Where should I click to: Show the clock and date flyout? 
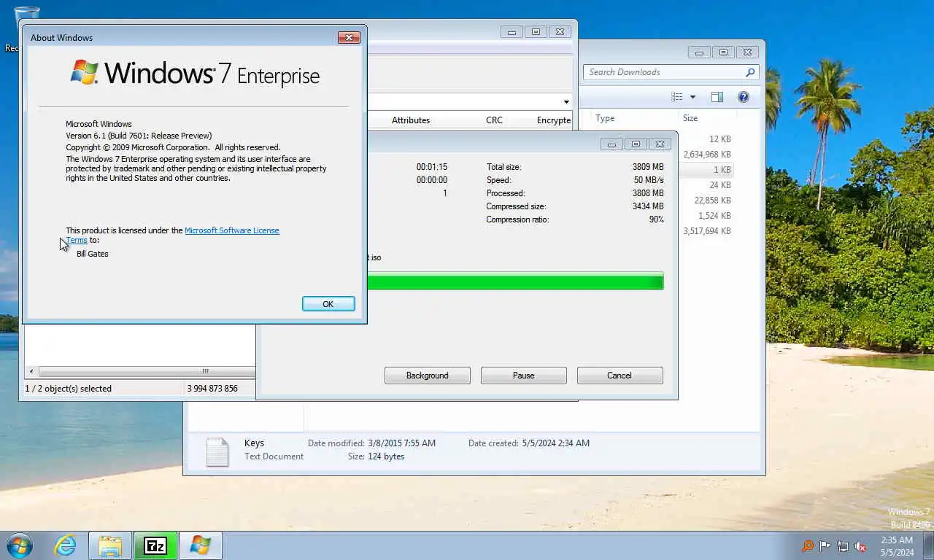coord(897,546)
